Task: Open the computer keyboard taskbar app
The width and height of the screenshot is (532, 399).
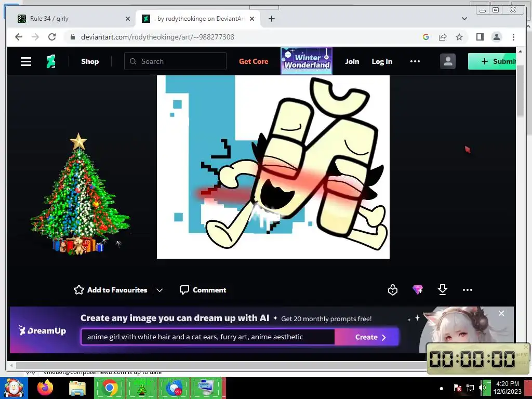Action: click(x=206, y=388)
